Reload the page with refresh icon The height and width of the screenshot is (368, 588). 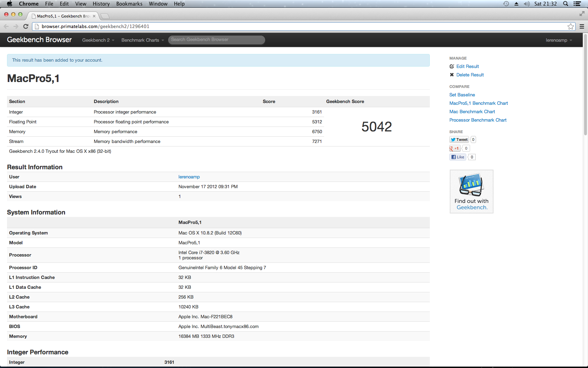pyautogui.click(x=26, y=26)
